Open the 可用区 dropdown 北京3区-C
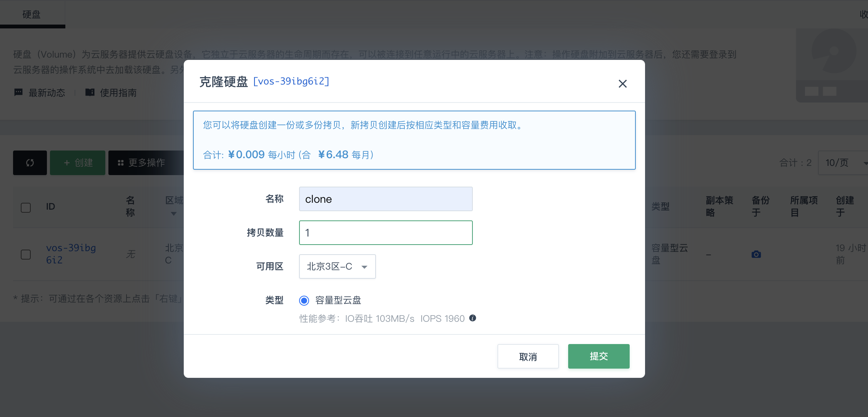 click(337, 266)
